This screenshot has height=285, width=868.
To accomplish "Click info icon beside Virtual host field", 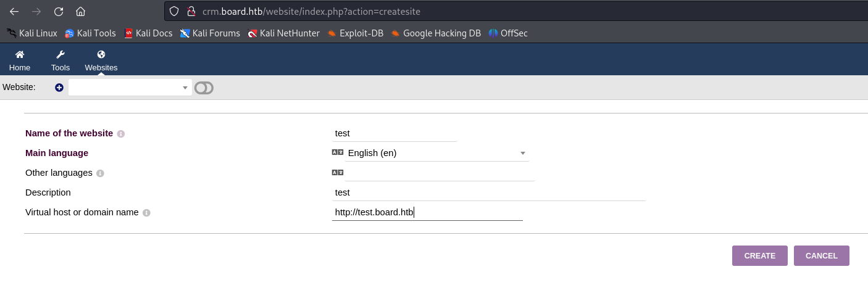I will [x=146, y=213].
